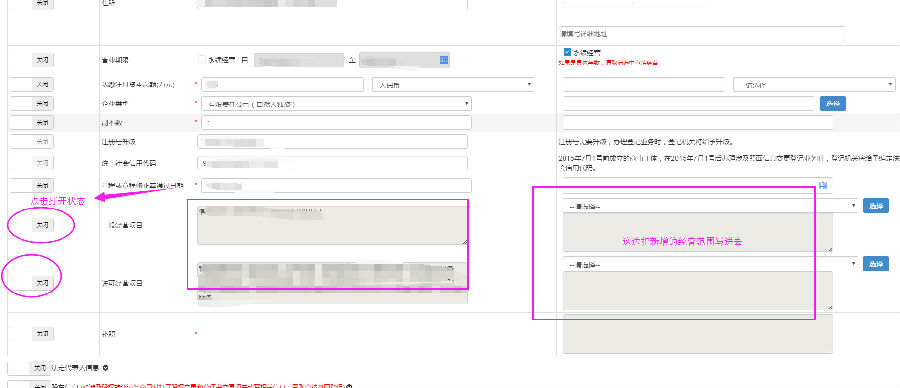Click the resize handle of the first left textarea

pos(464,242)
